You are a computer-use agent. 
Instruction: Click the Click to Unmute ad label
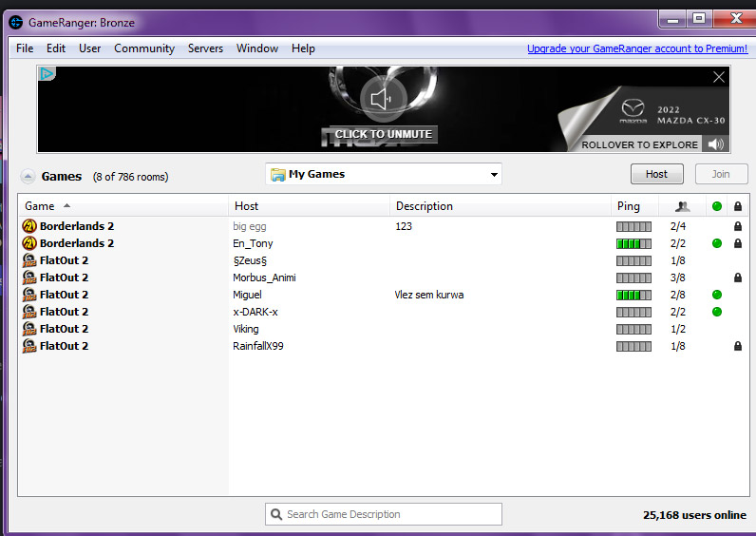click(384, 134)
